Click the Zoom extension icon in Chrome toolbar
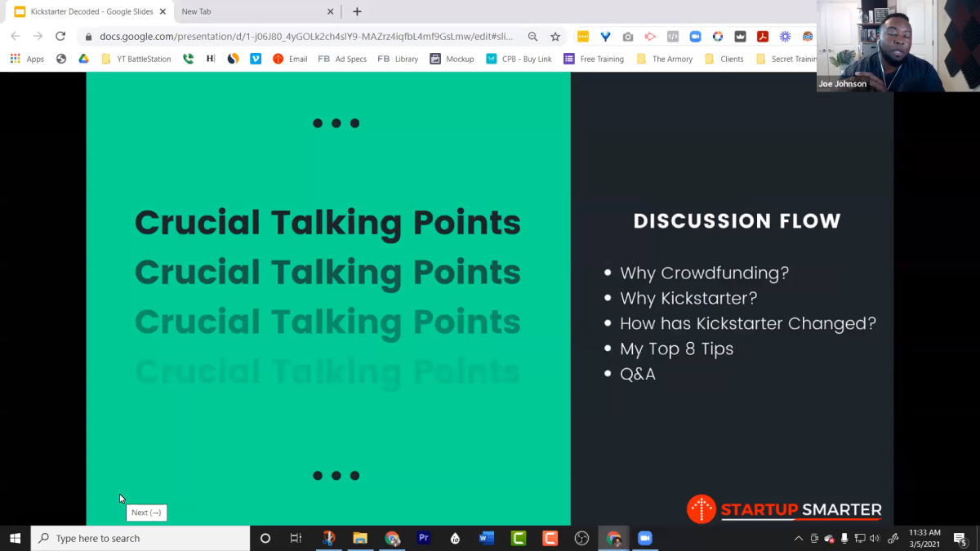This screenshot has height=551, width=980. click(x=695, y=36)
